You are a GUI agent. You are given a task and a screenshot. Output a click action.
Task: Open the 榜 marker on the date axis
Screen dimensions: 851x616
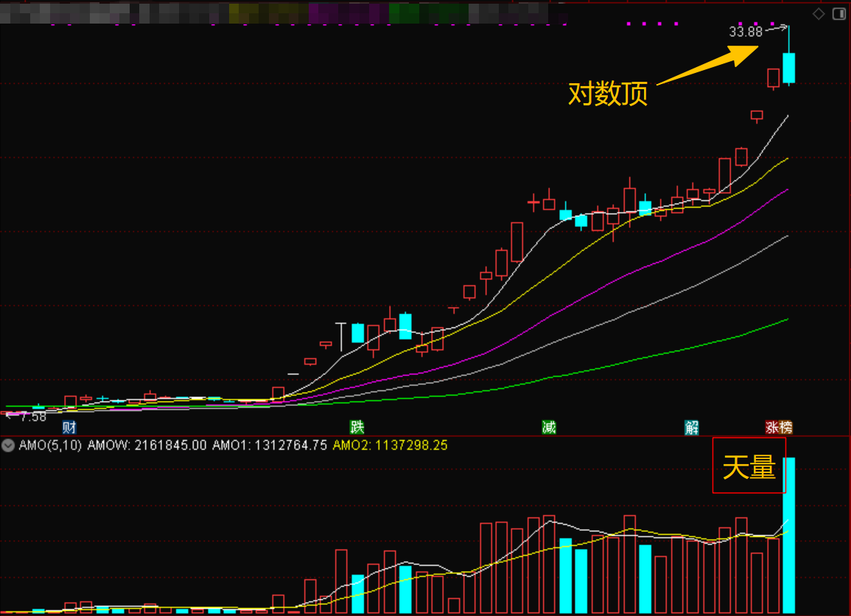[785, 427]
